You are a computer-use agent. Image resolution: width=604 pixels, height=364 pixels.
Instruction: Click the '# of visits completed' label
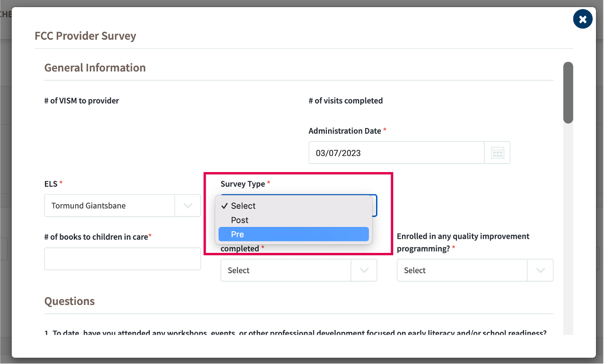pos(346,100)
